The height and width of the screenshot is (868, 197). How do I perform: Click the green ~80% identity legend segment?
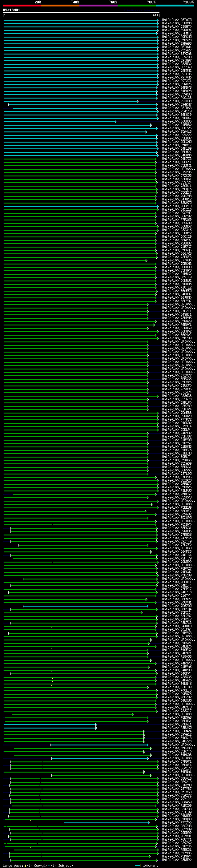coord(137,6)
